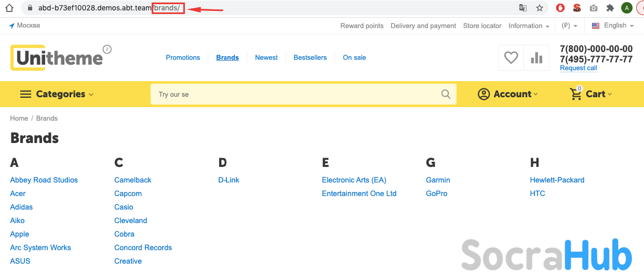The height and width of the screenshot is (273, 644).
Task: Bookmark page with the star icon
Action: click(540, 8)
